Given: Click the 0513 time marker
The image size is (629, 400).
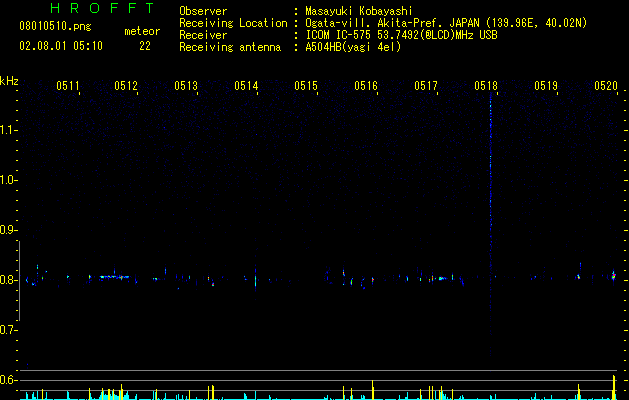Looking at the screenshot, I should tap(186, 86).
